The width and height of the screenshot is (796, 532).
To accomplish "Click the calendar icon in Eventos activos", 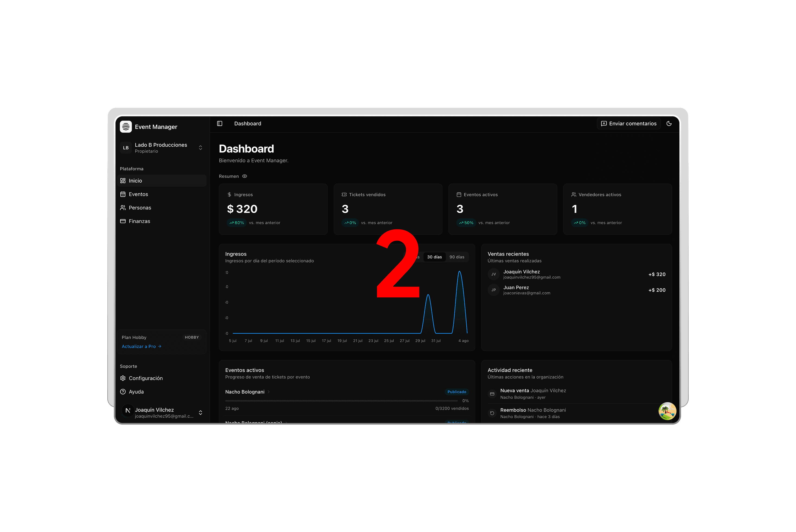I will point(459,194).
